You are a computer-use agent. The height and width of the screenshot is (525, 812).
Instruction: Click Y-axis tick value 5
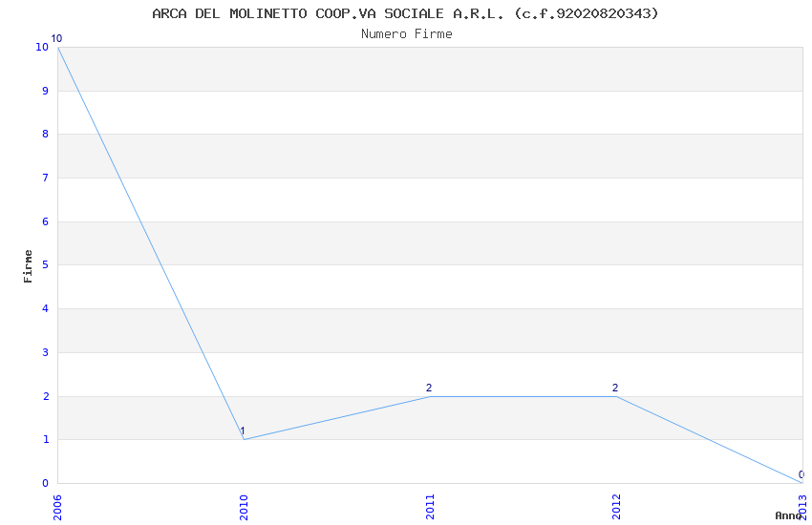coord(46,264)
